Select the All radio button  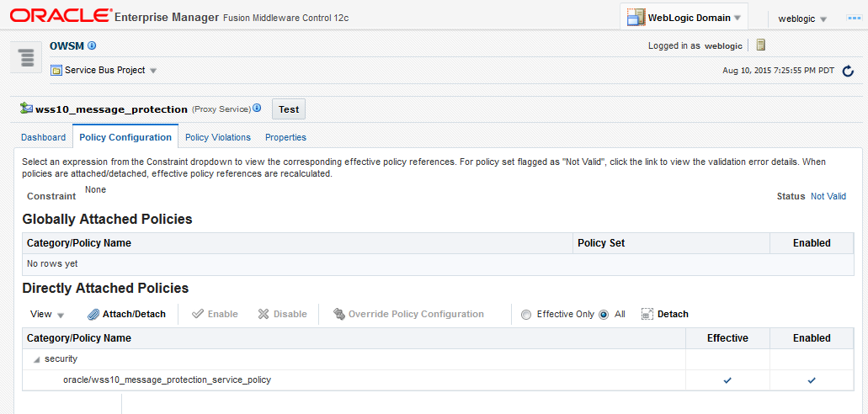pos(604,315)
